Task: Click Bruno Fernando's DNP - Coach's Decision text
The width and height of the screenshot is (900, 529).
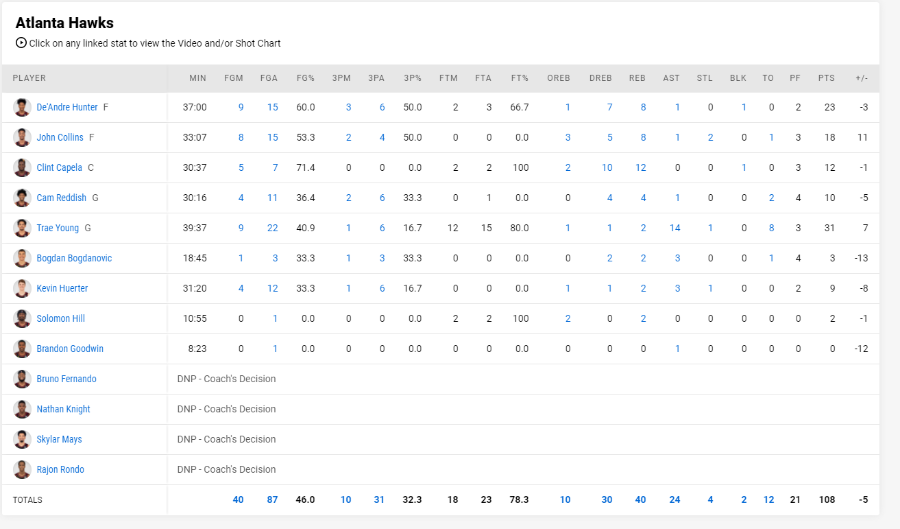Action: (226, 379)
